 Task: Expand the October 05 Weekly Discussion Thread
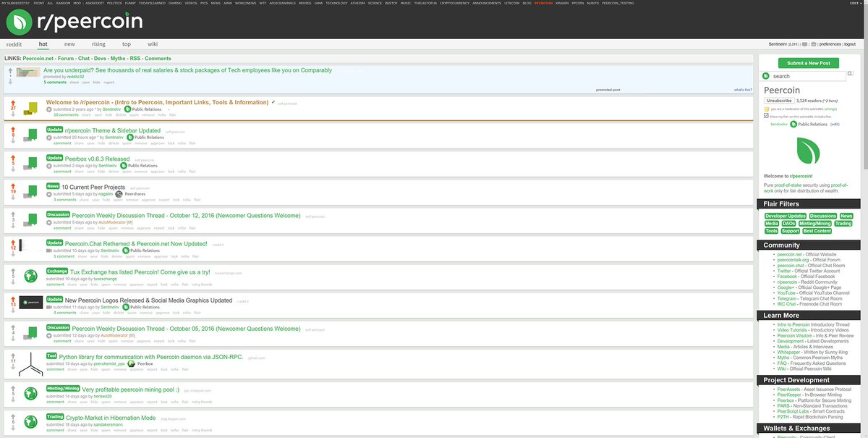pyautogui.click(x=48, y=335)
